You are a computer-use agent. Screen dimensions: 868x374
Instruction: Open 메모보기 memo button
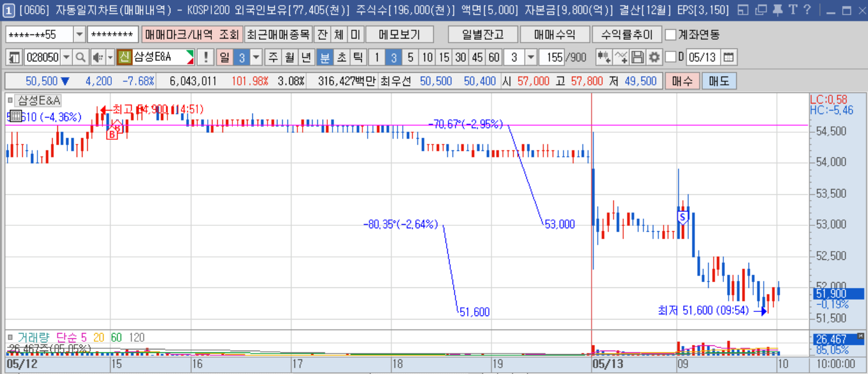399,35
